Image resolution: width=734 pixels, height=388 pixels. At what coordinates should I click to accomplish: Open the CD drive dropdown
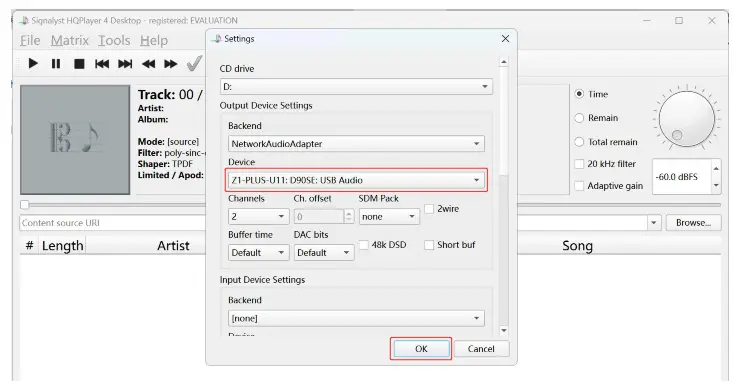356,87
